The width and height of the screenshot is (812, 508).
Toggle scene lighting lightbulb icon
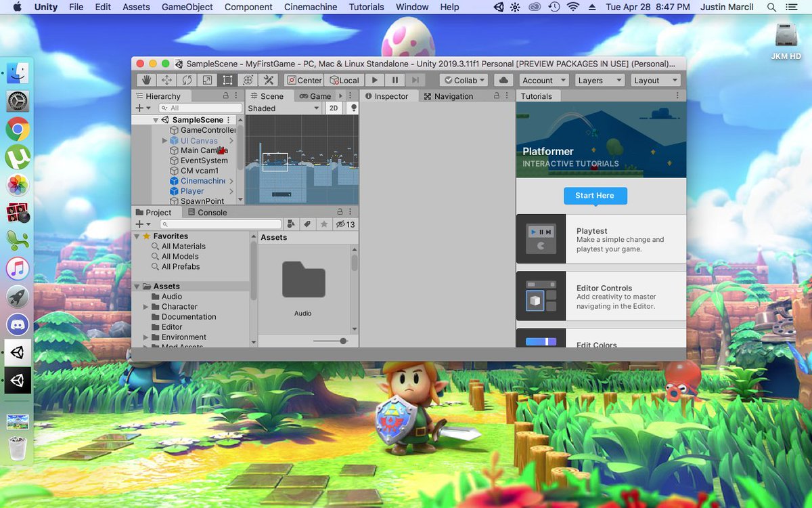353,108
